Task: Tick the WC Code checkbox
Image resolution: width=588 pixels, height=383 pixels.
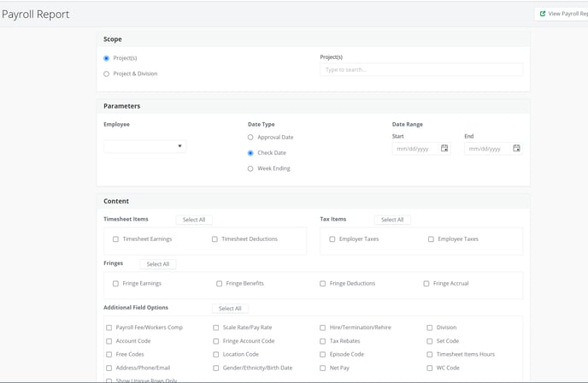Action: pos(429,368)
